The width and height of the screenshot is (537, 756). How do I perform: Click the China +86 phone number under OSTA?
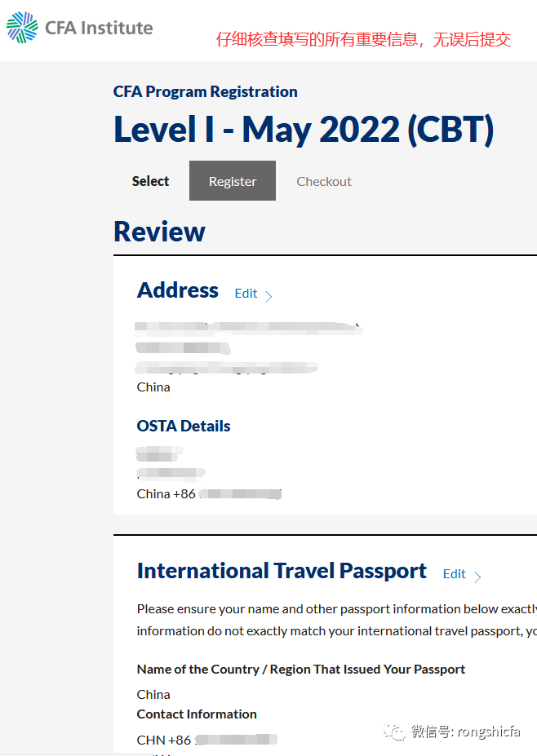tap(209, 494)
